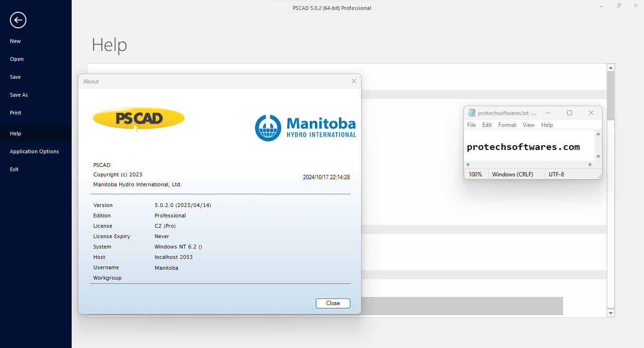The image size is (644, 348).
Task: Click system value Windows NT 6.2
Action: click(178, 247)
